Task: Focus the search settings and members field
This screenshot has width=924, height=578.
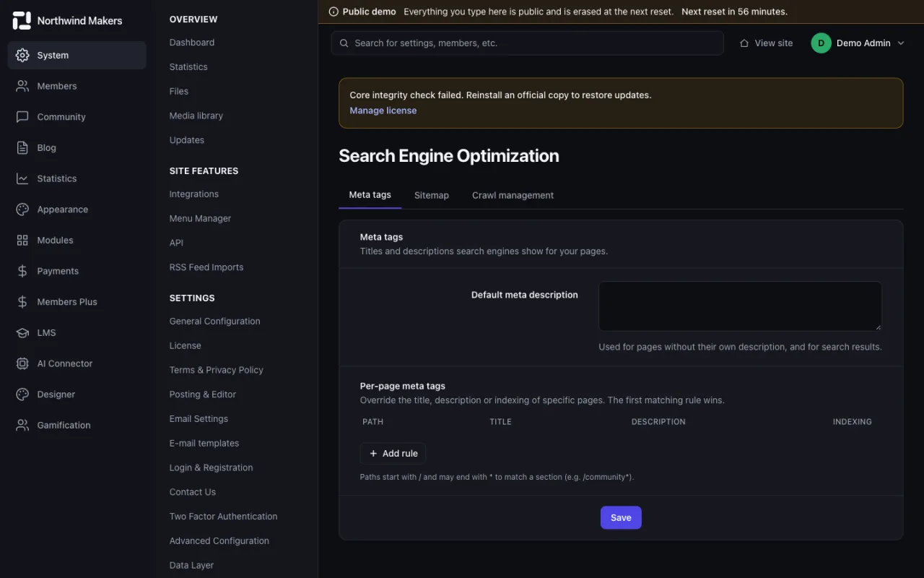Action: [x=527, y=43]
